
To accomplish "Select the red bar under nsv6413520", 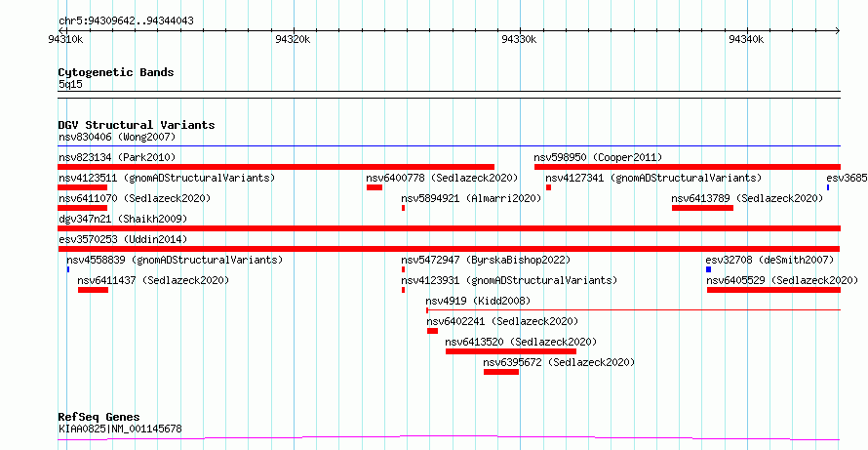I will [x=511, y=351].
